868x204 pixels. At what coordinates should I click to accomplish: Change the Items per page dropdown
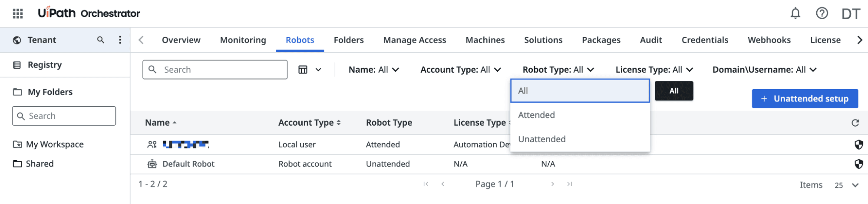[846, 185]
